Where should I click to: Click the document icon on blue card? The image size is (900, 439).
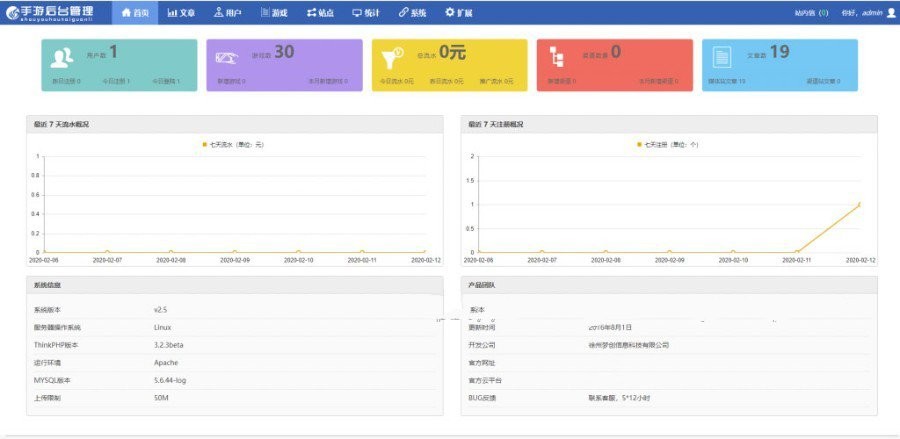(x=722, y=57)
